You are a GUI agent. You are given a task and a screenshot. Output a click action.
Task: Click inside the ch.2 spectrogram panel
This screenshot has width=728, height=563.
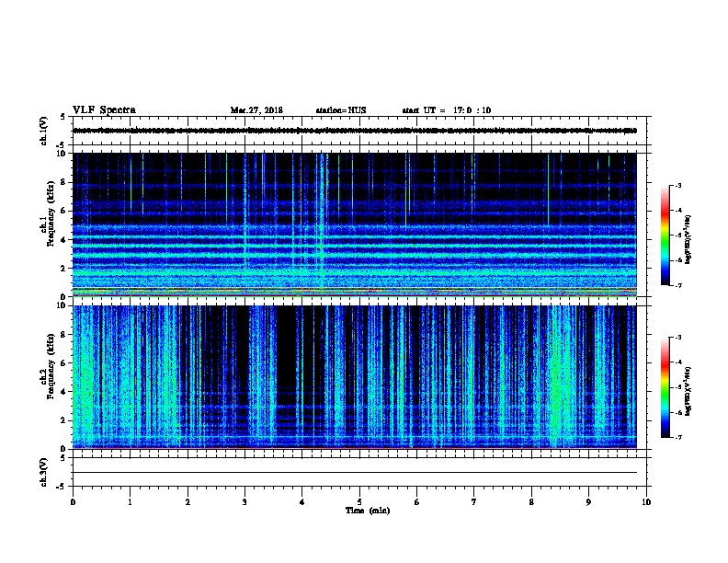pos(355,377)
